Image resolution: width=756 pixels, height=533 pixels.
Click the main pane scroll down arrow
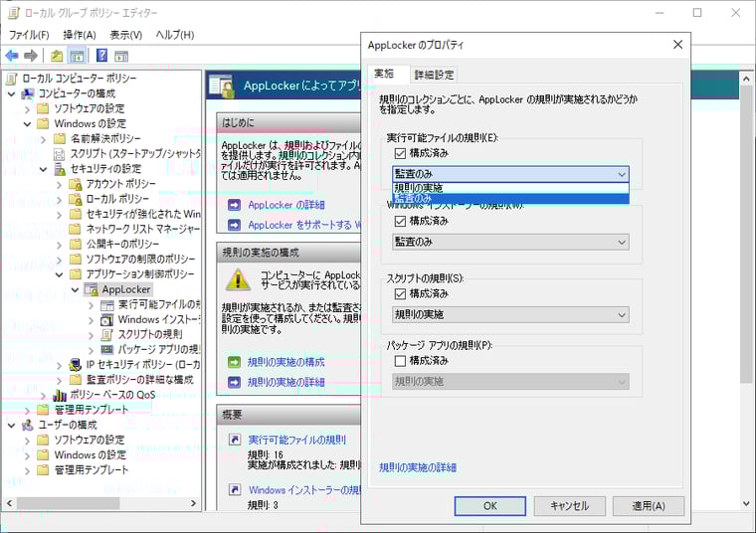pos(746,504)
